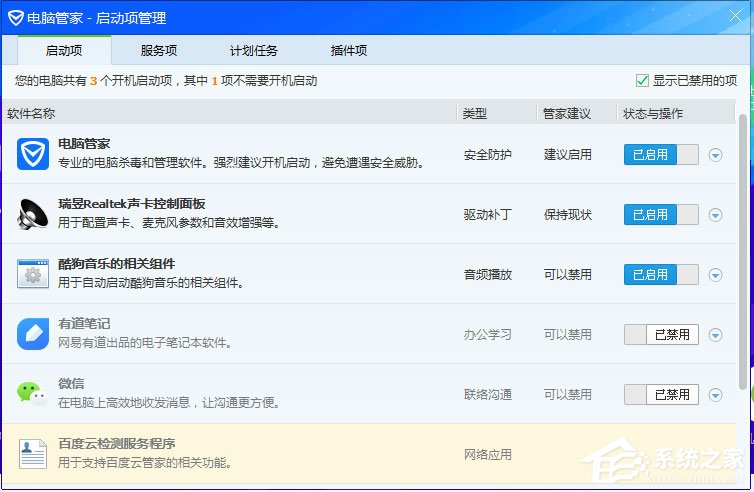Select the 微信 name text
This screenshot has width=754, height=492.
coord(71,383)
